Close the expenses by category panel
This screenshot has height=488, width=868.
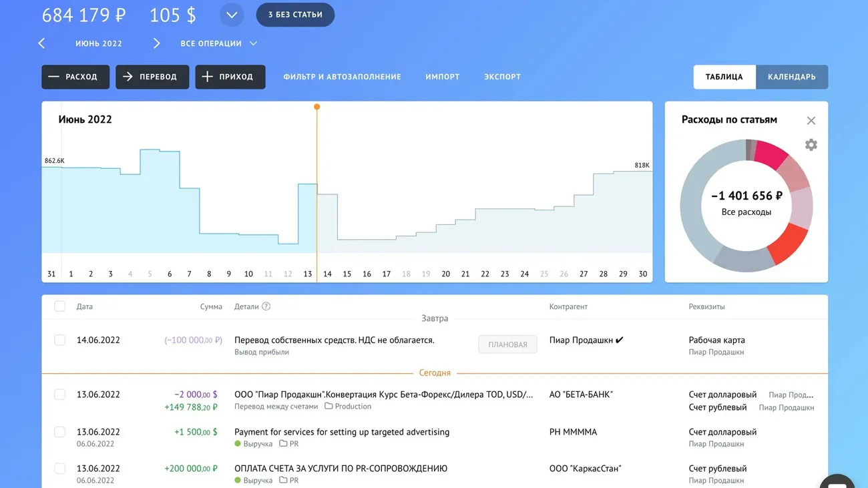pyautogui.click(x=811, y=121)
